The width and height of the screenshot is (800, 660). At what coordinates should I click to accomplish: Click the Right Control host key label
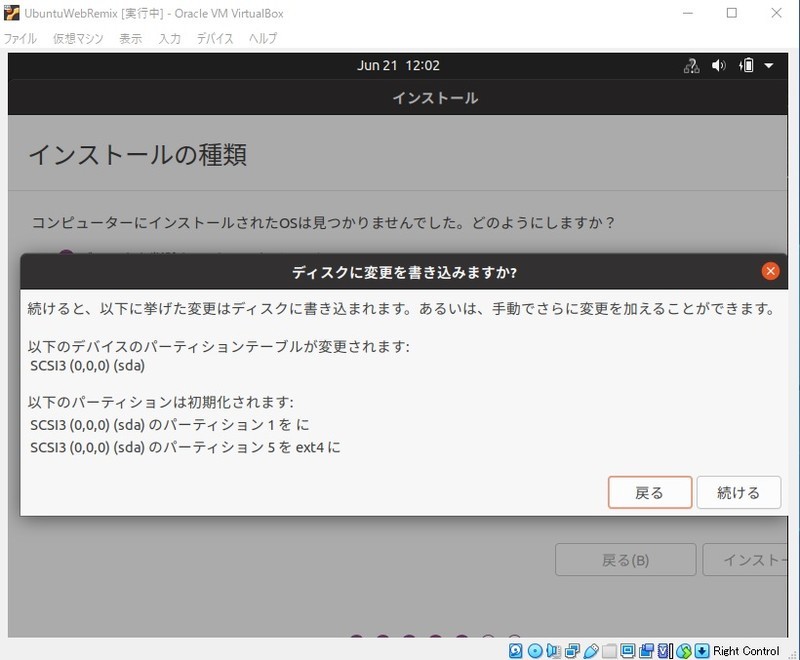click(x=746, y=651)
